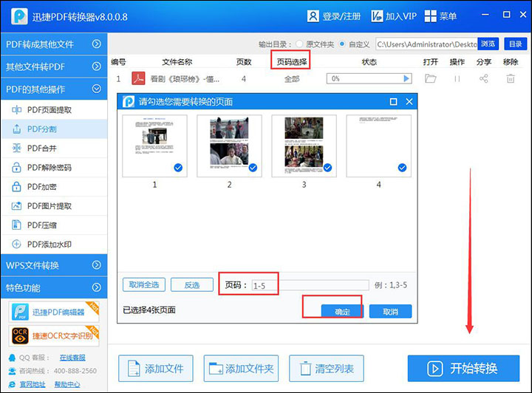Click the PDF添加水印 plus icon
Screen dimensions: 532x393
pyautogui.click(x=16, y=244)
